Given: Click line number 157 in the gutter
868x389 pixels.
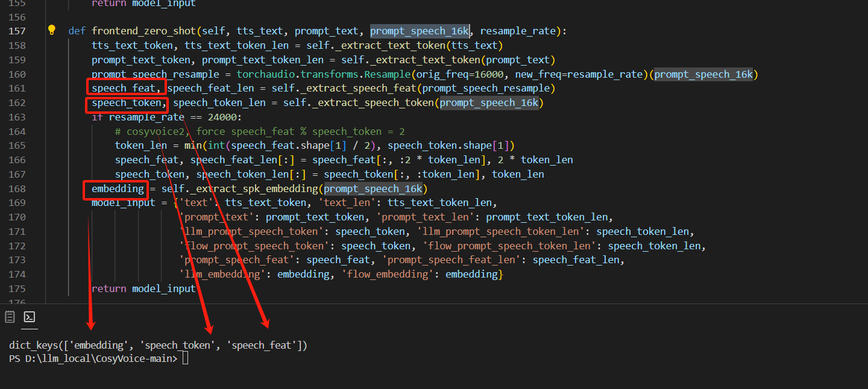Looking at the screenshot, I should [x=17, y=31].
